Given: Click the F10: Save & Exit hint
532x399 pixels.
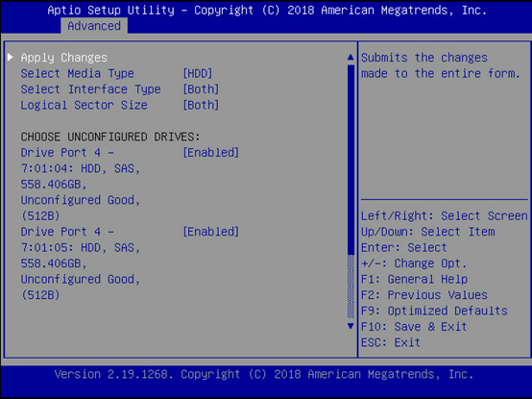Looking at the screenshot, I should [x=414, y=327].
